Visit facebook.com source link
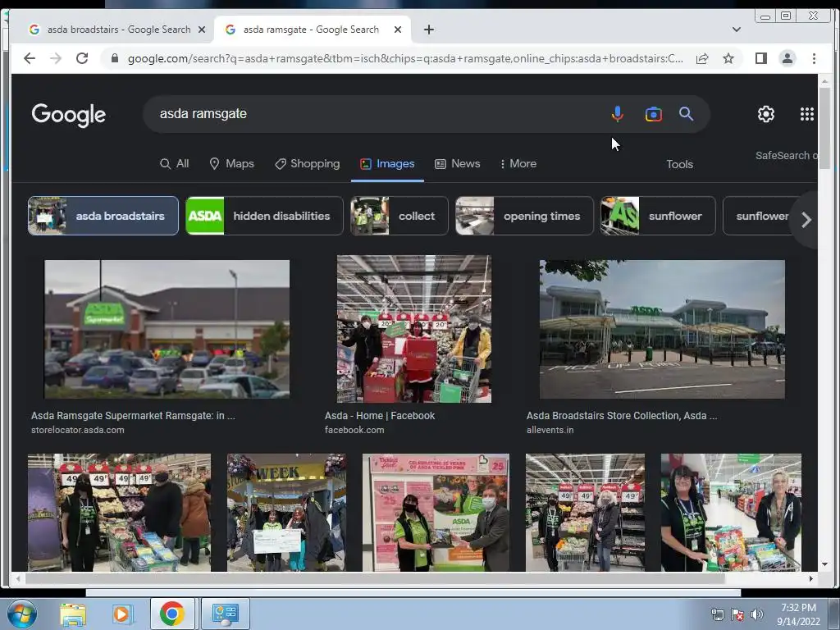 point(354,430)
